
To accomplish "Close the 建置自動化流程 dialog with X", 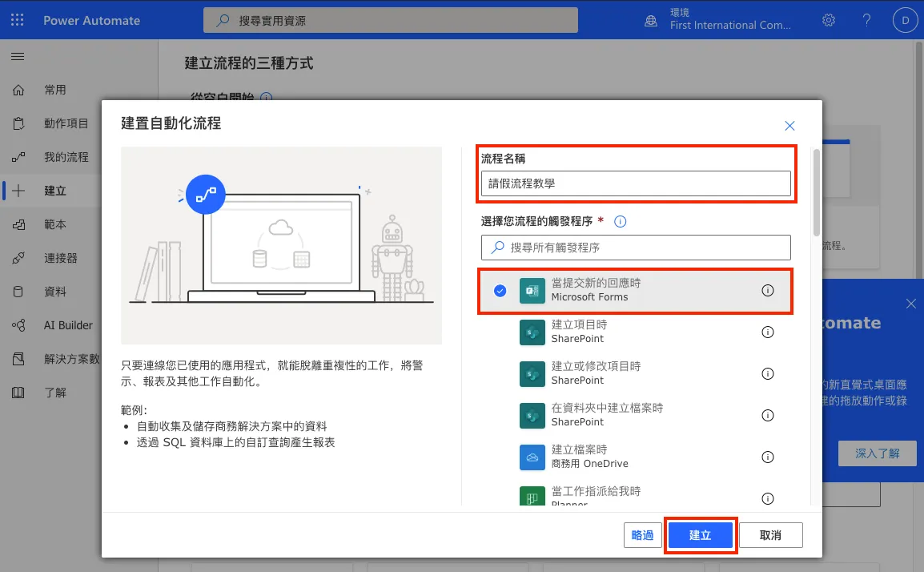I will (789, 126).
